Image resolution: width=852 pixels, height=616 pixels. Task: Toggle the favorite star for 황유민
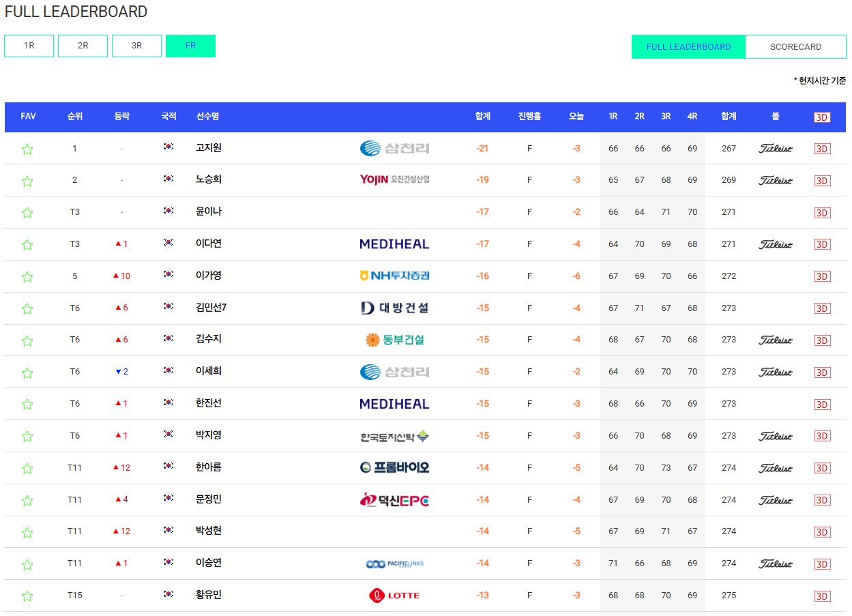click(27, 595)
